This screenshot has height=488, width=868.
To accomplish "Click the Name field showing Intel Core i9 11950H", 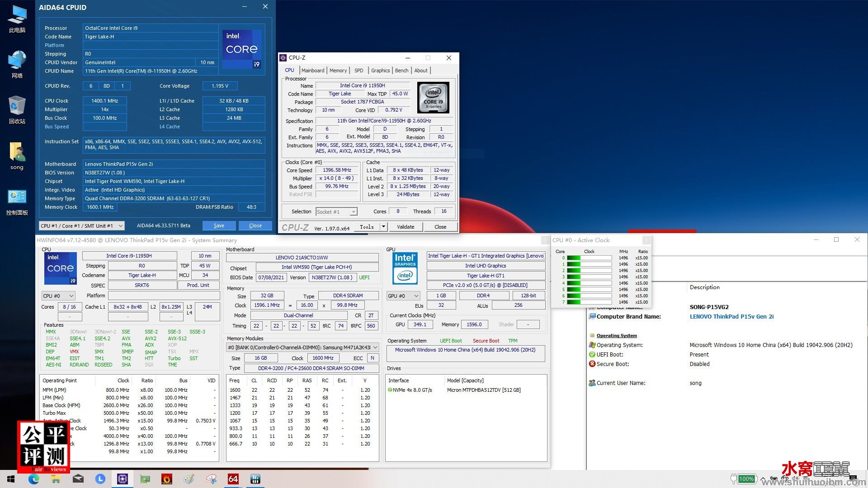I will click(363, 85).
